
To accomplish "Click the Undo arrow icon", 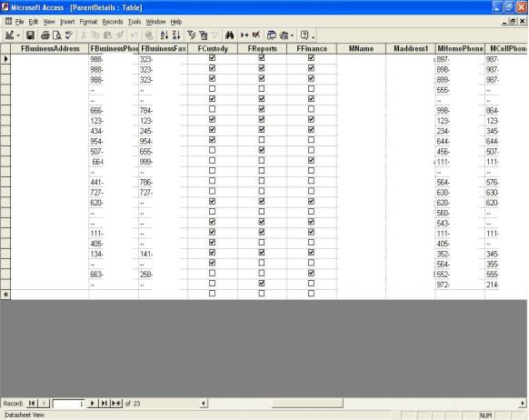I will [x=135, y=35].
